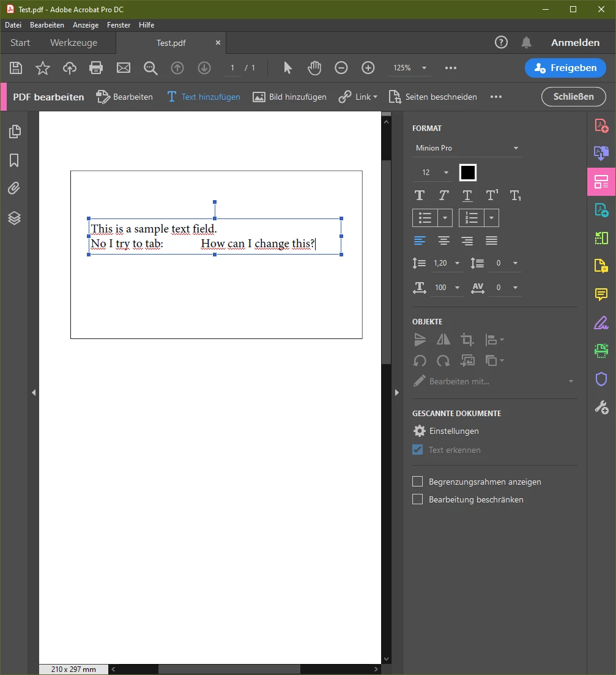Go to next page arrow
Viewport: 616px width, 675px height.
[x=204, y=68]
